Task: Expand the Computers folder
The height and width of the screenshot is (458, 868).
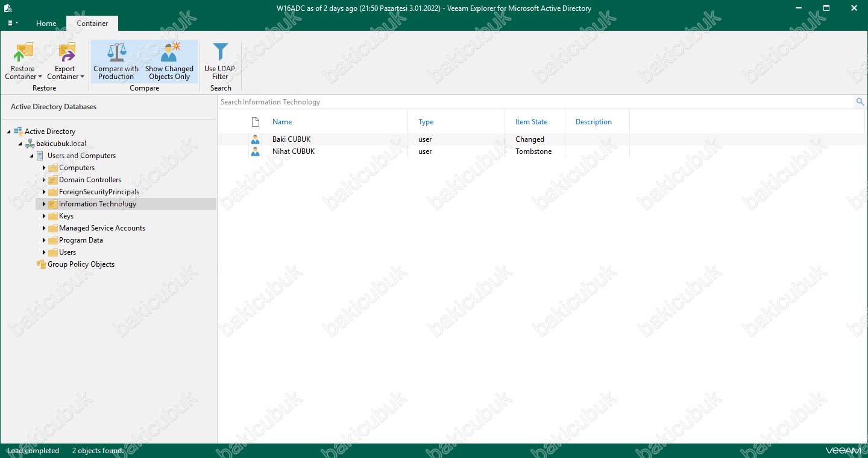Action: [44, 168]
